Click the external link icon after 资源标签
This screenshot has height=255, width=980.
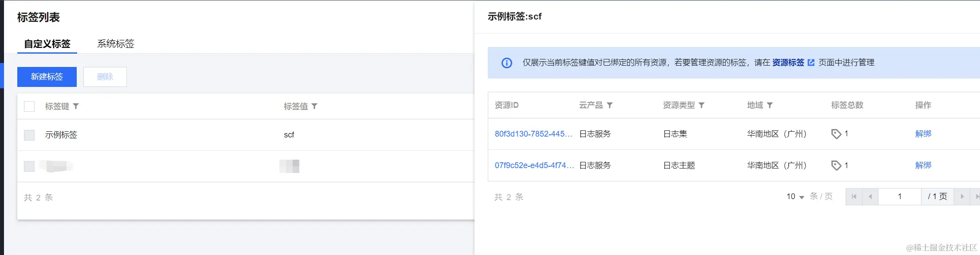[811, 63]
